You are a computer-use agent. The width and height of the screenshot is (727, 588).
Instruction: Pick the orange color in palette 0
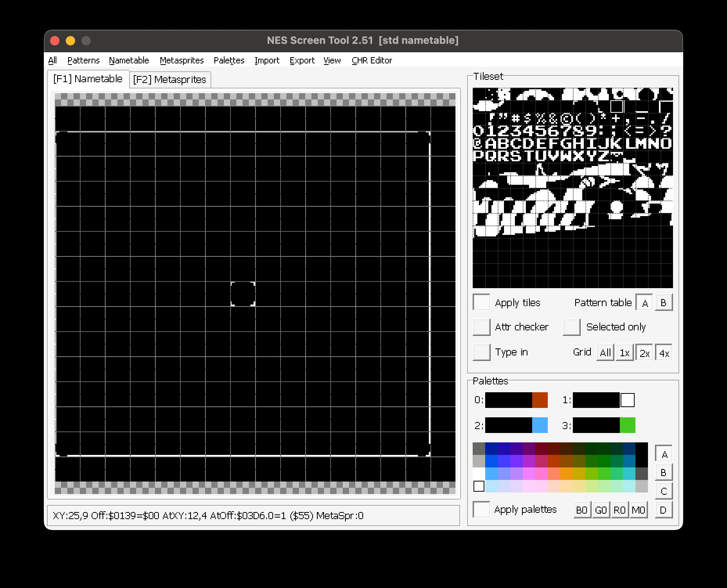tap(540, 400)
